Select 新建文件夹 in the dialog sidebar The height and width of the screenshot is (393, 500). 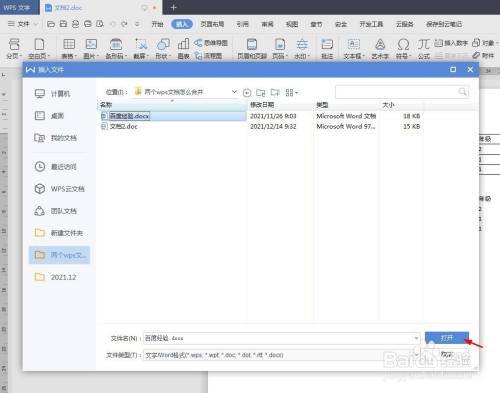[x=59, y=233]
